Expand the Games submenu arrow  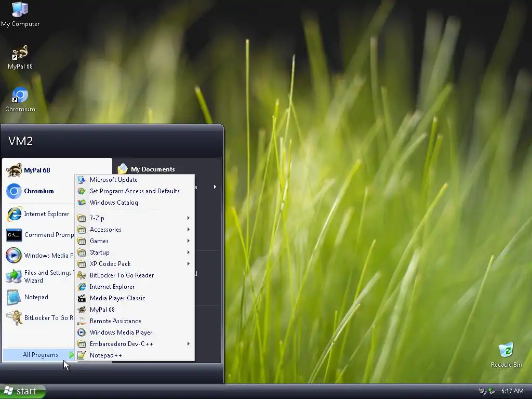pos(188,241)
